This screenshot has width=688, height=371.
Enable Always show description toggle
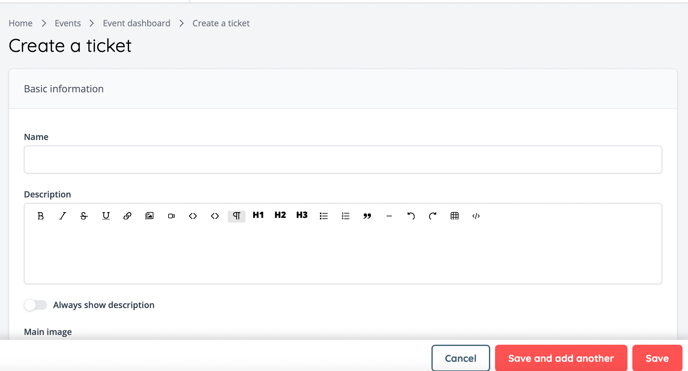tap(35, 305)
